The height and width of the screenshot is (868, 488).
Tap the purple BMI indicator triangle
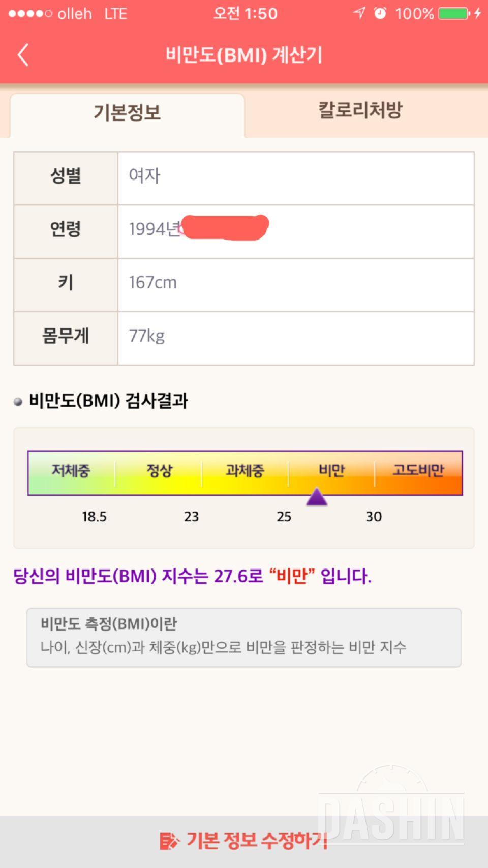(316, 497)
